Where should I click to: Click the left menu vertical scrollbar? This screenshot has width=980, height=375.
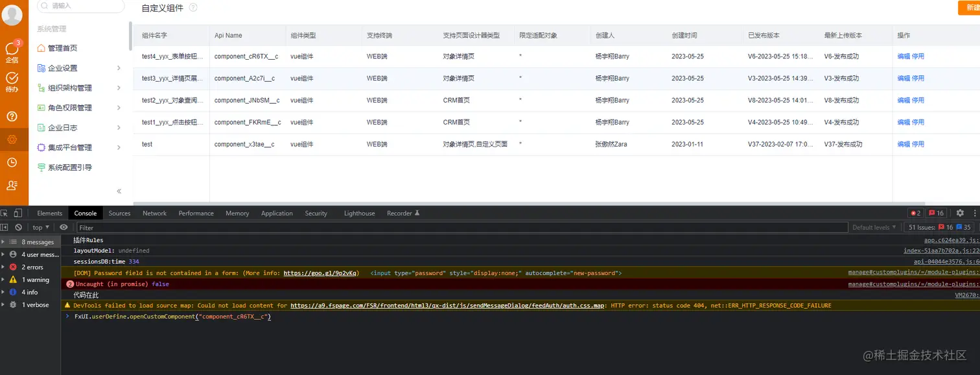coord(130,36)
